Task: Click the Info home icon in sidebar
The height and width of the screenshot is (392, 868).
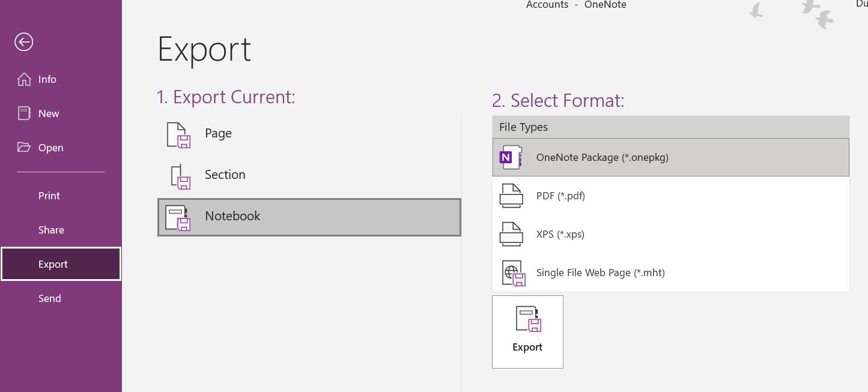Action: [24, 79]
